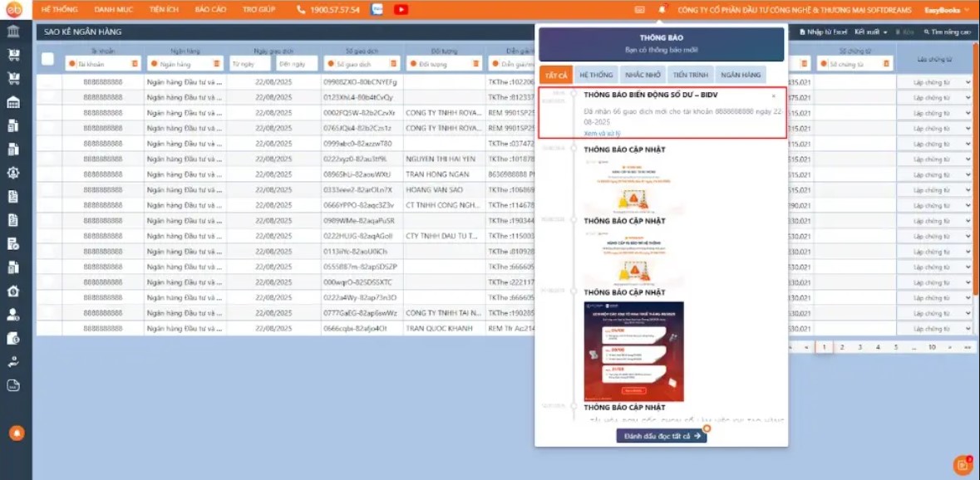980x480 pixels.
Task: Tick the select-all checkbox in table header
Action: (47, 59)
